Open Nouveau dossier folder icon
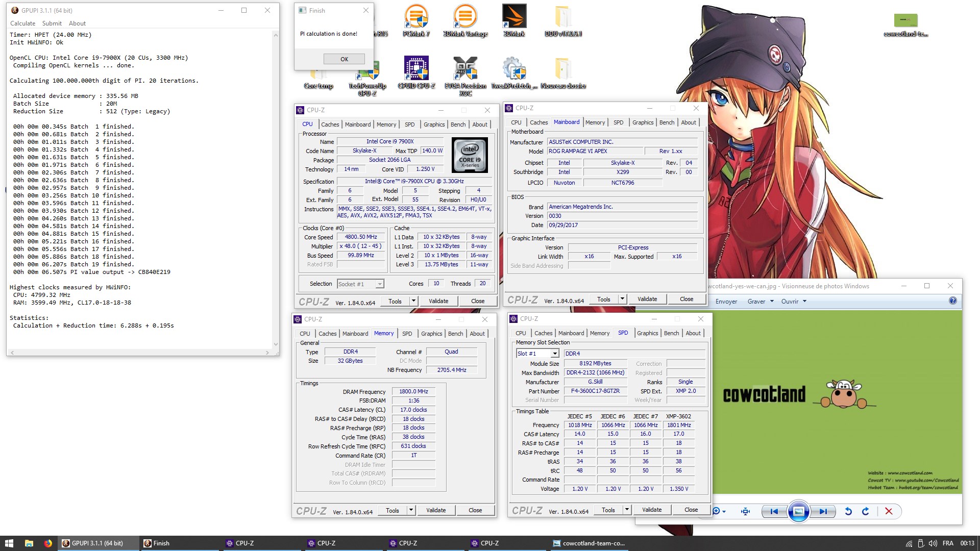The image size is (980, 551). tap(563, 72)
